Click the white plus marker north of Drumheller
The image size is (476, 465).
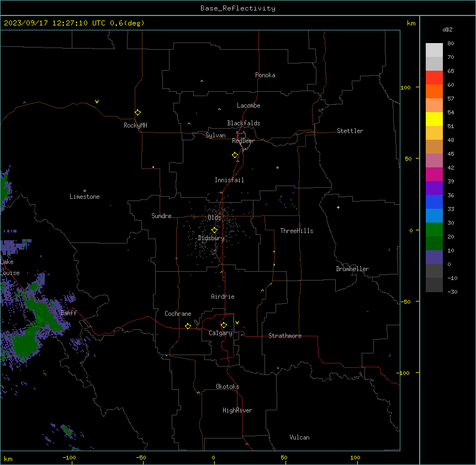click(x=338, y=207)
